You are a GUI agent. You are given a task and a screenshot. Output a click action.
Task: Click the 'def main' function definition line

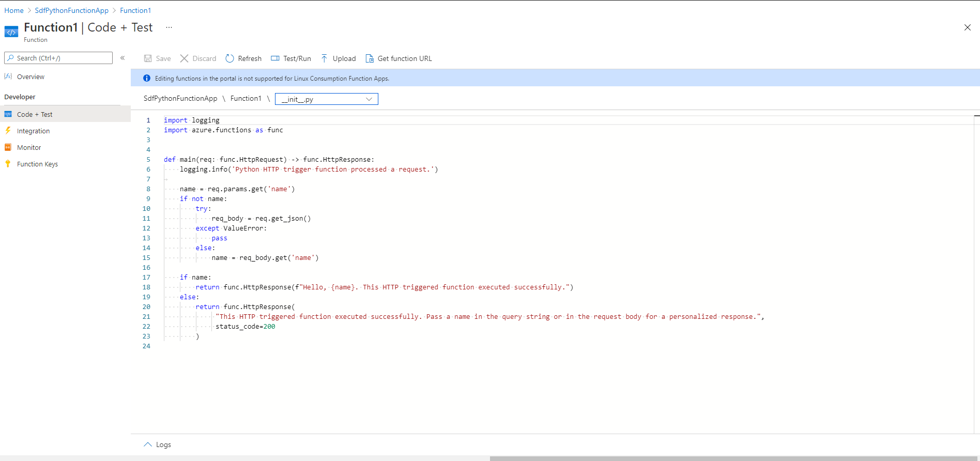(269, 159)
